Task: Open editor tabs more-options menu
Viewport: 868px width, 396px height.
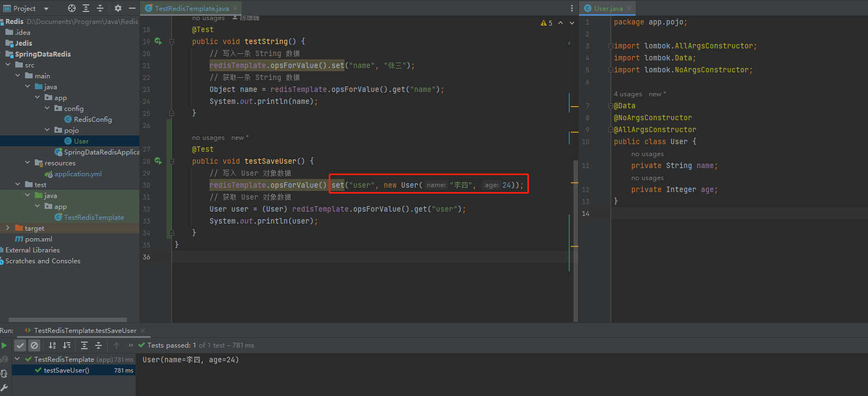Action: click(x=572, y=8)
